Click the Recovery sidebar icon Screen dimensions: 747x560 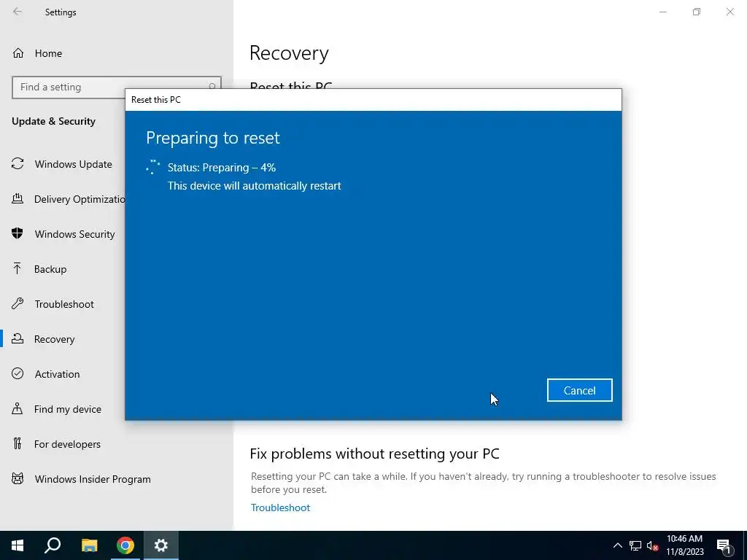tap(18, 338)
